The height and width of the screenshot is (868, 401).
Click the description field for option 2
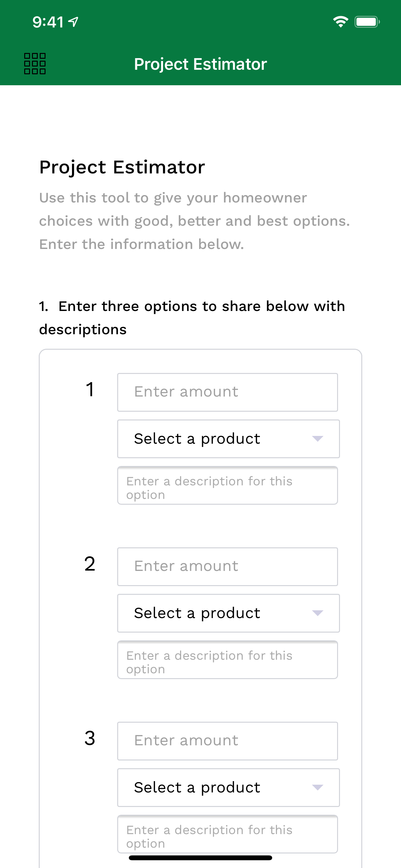[227, 660]
